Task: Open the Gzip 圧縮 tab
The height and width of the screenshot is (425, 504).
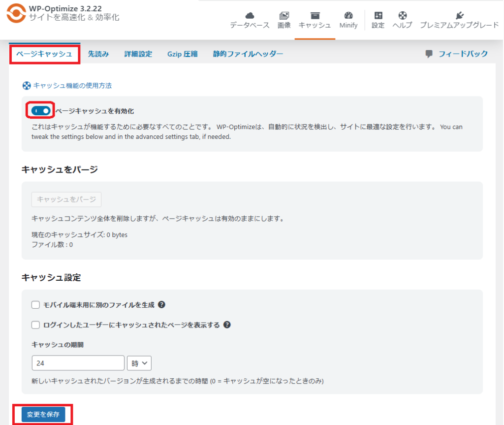Action: pos(182,54)
